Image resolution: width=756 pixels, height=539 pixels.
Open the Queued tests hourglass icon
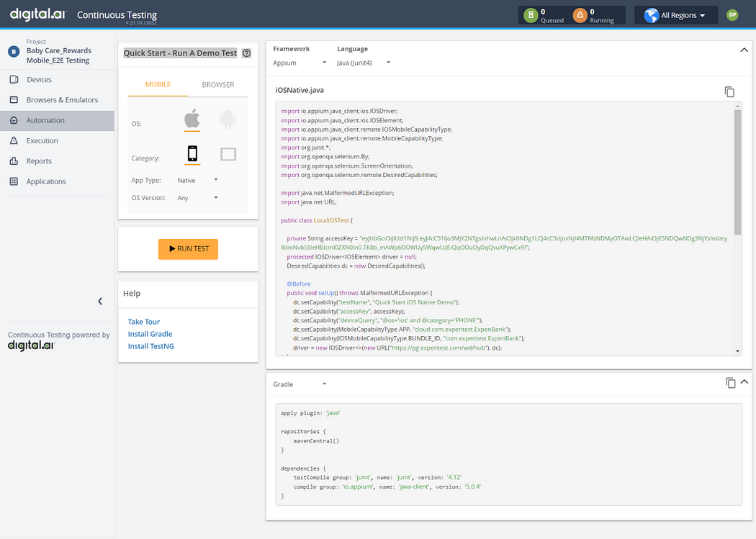click(x=531, y=15)
